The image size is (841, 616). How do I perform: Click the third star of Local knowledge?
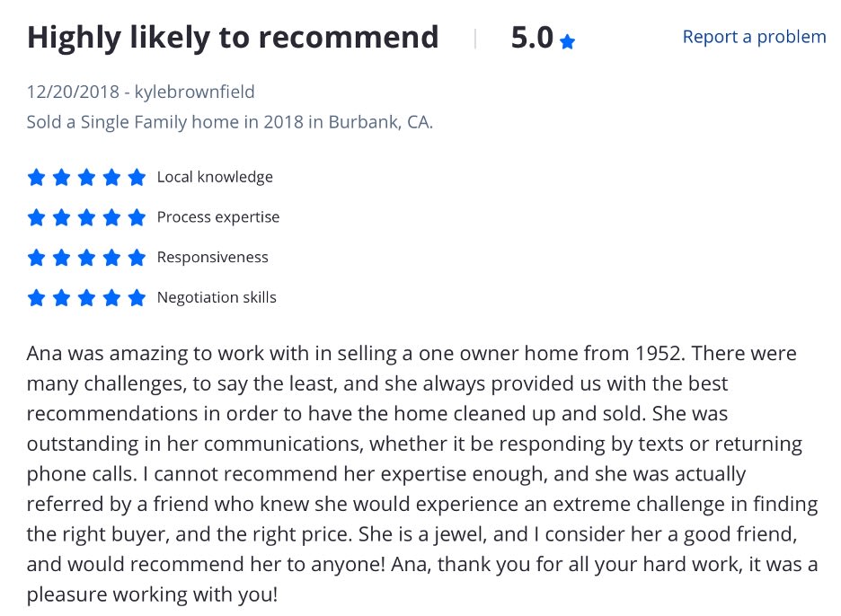tap(86, 177)
